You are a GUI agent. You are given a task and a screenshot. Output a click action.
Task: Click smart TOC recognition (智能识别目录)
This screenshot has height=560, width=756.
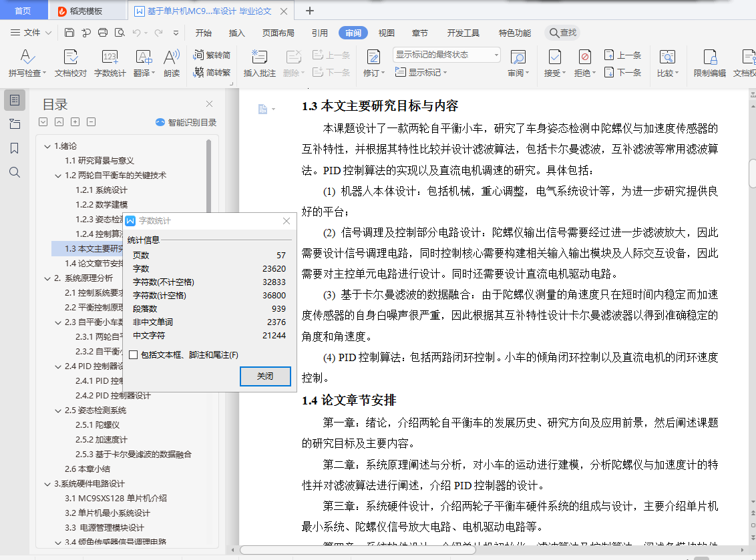186,122
